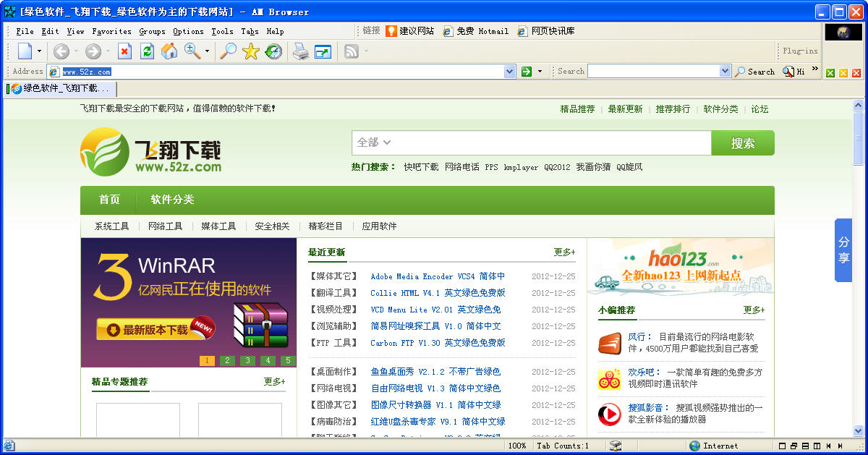Open the Search magnifier toolbar icon
Viewport: 868px width, 455px height.
228,51
